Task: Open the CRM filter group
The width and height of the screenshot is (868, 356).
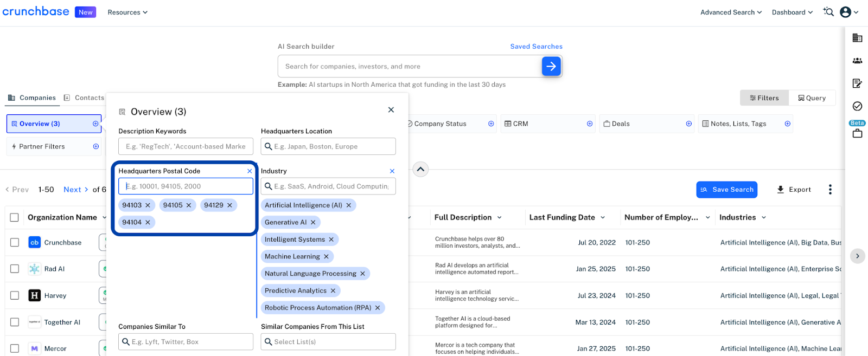Action: tap(547, 124)
